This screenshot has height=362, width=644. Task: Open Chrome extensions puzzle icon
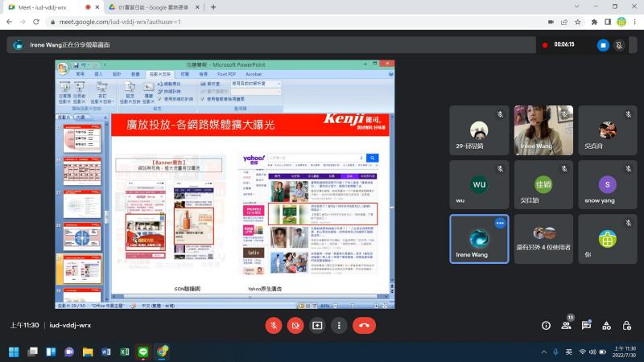(594, 22)
